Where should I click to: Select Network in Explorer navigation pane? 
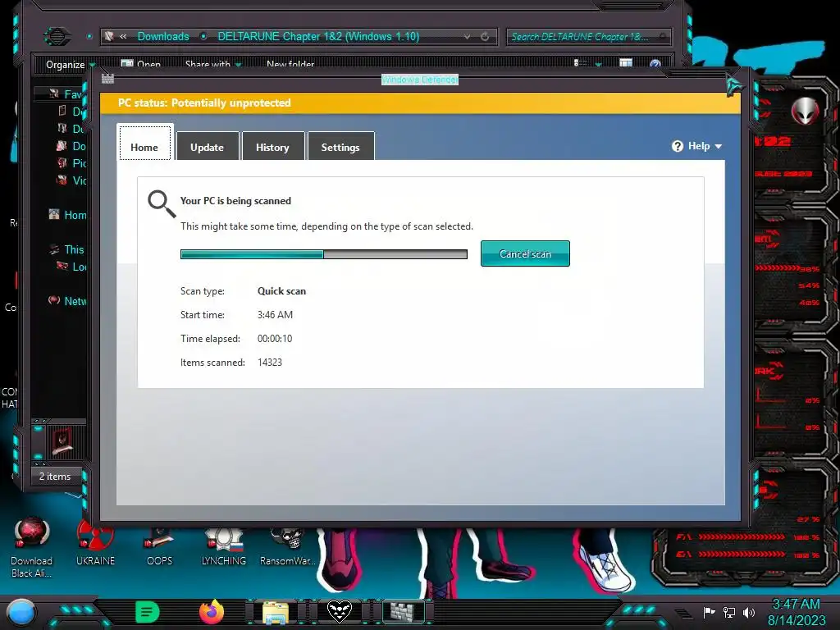point(67,300)
